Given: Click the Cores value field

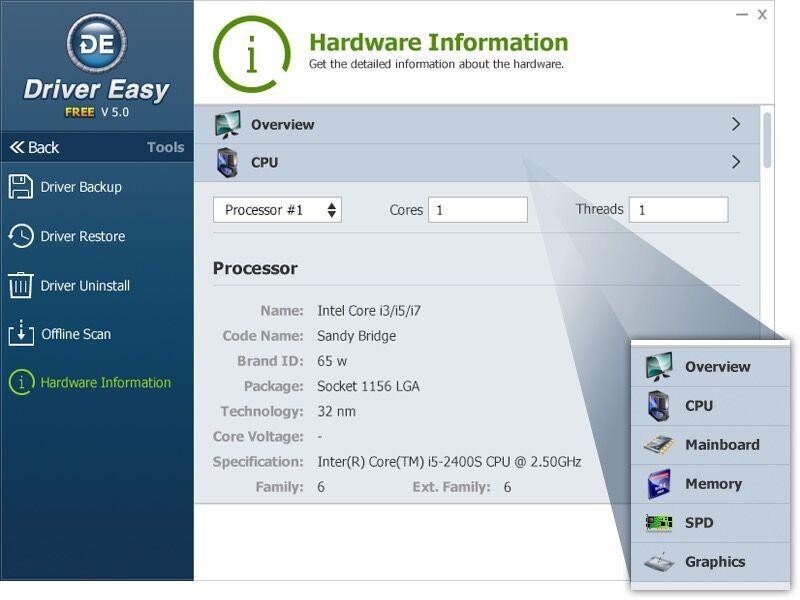Looking at the screenshot, I should click(477, 210).
